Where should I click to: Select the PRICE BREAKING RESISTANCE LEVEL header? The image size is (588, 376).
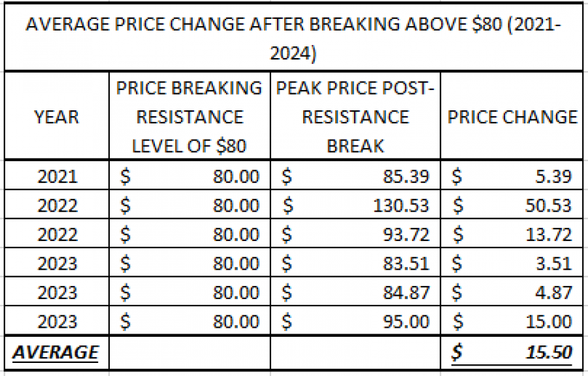189,116
